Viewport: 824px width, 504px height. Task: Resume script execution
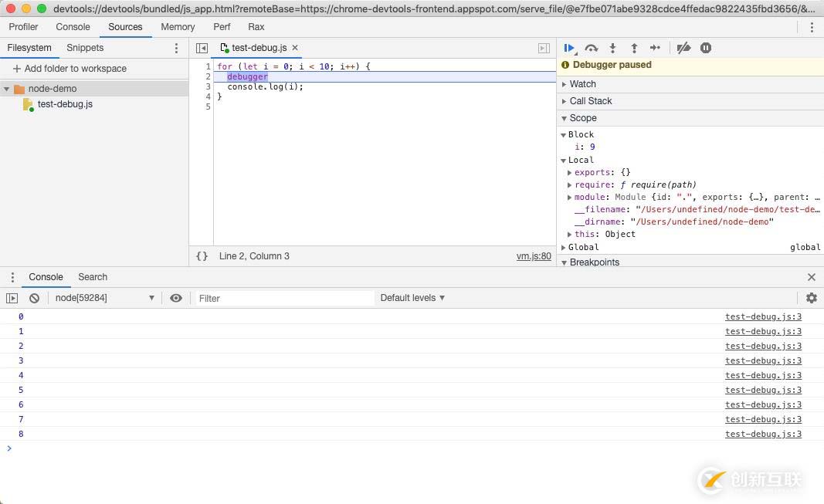coord(569,49)
